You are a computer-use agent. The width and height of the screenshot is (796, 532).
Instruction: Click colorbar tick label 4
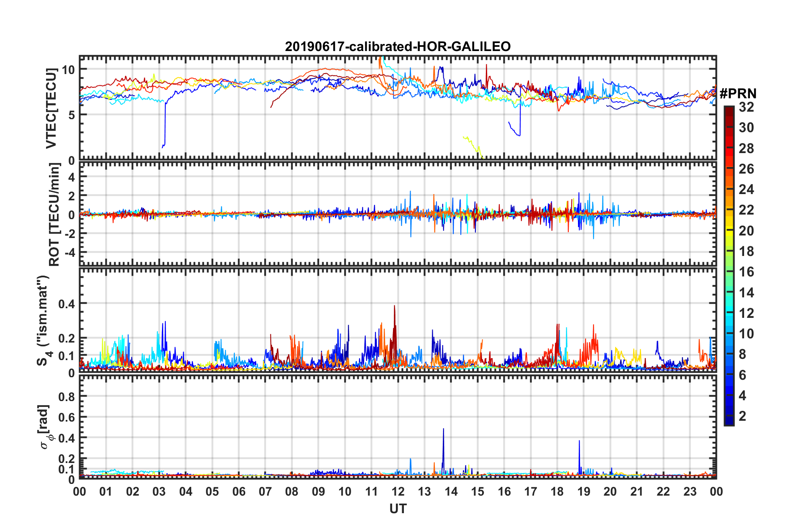[742, 395]
